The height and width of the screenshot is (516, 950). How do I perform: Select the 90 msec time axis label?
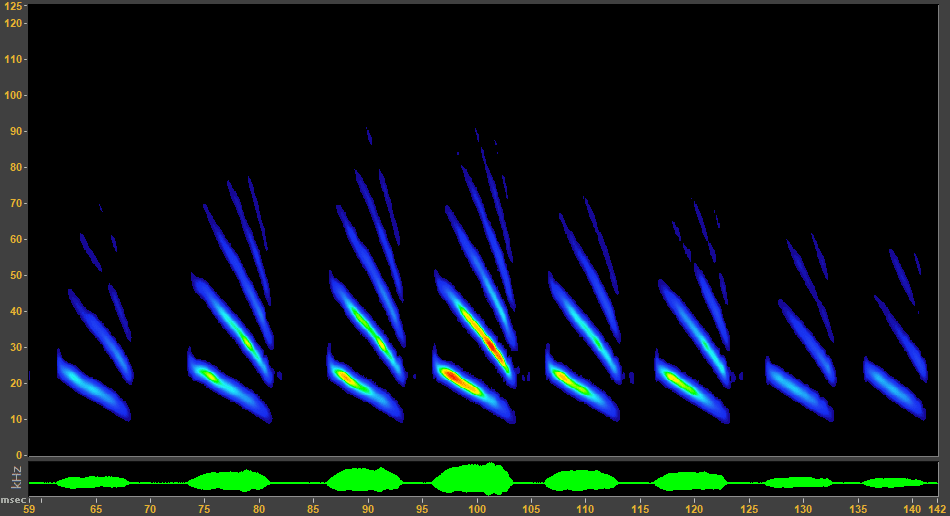click(368, 509)
